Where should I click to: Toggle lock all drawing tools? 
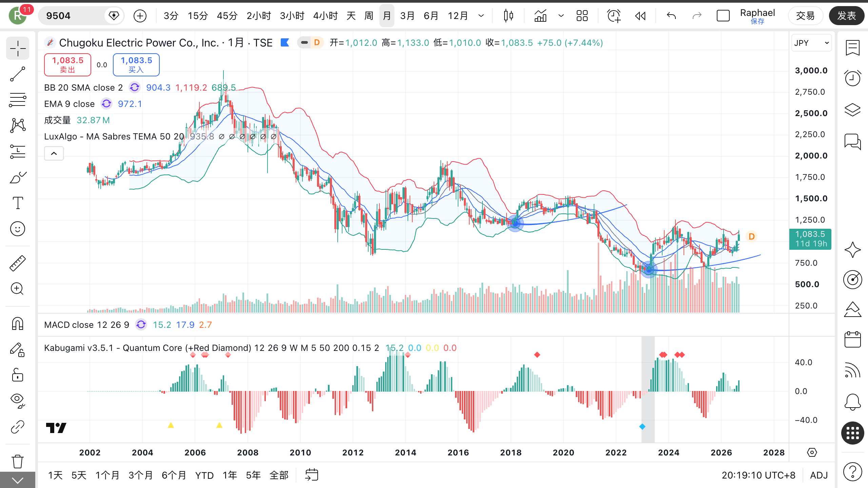coord(18,375)
